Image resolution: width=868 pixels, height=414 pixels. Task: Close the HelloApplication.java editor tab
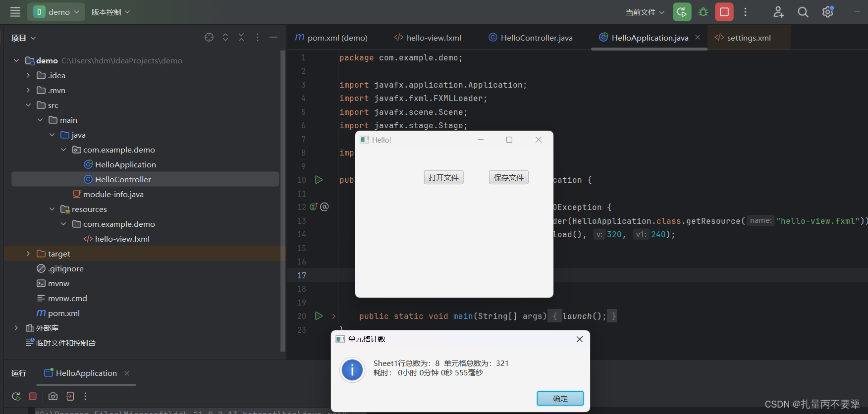tap(698, 37)
